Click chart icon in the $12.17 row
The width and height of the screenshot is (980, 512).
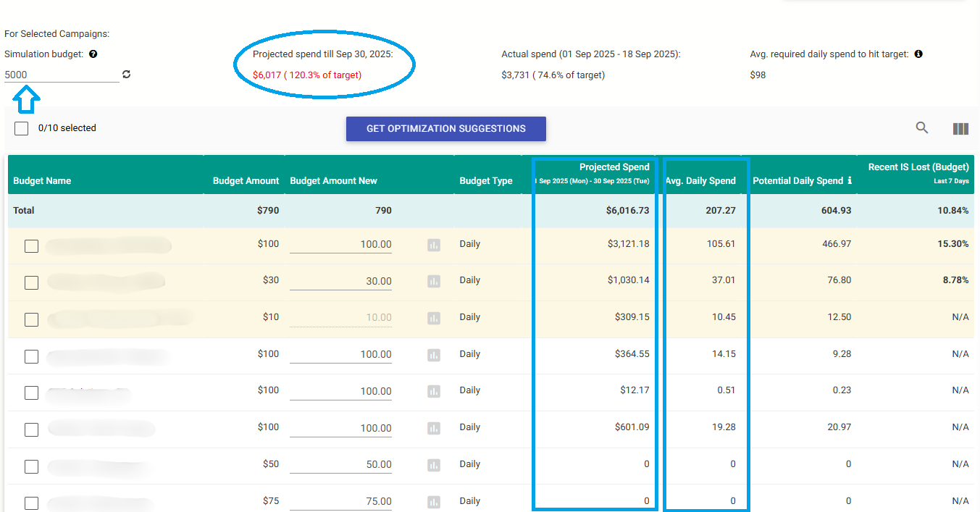[434, 391]
